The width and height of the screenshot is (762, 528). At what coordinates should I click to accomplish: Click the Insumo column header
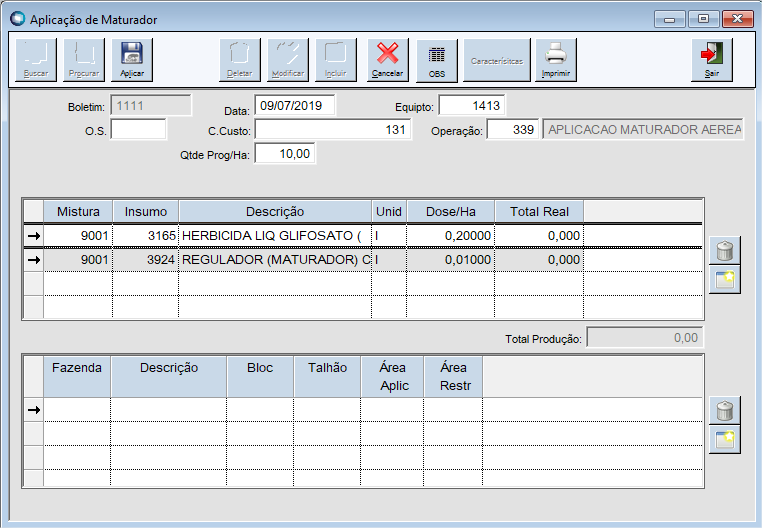146,211
